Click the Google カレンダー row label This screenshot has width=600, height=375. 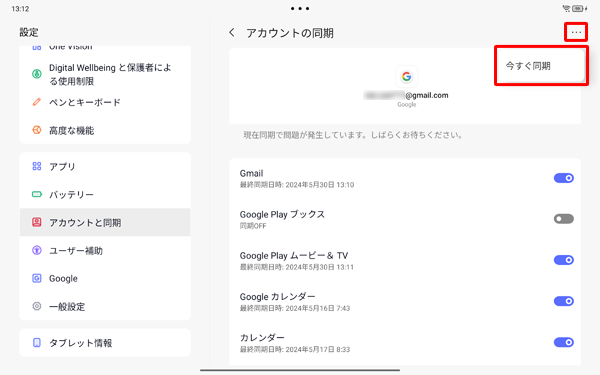tap(277, 297)
